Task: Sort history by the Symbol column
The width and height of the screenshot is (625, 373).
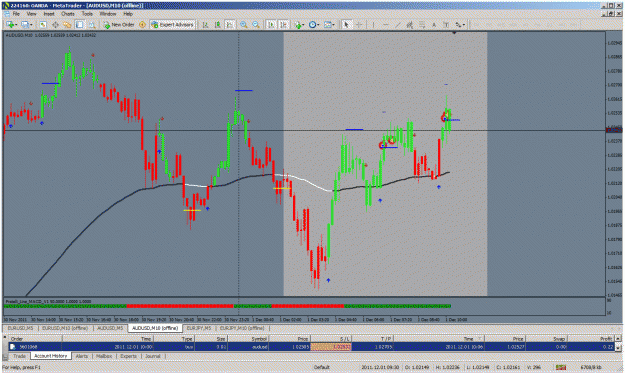Action: pyautogui.click(x=248, y=339)
